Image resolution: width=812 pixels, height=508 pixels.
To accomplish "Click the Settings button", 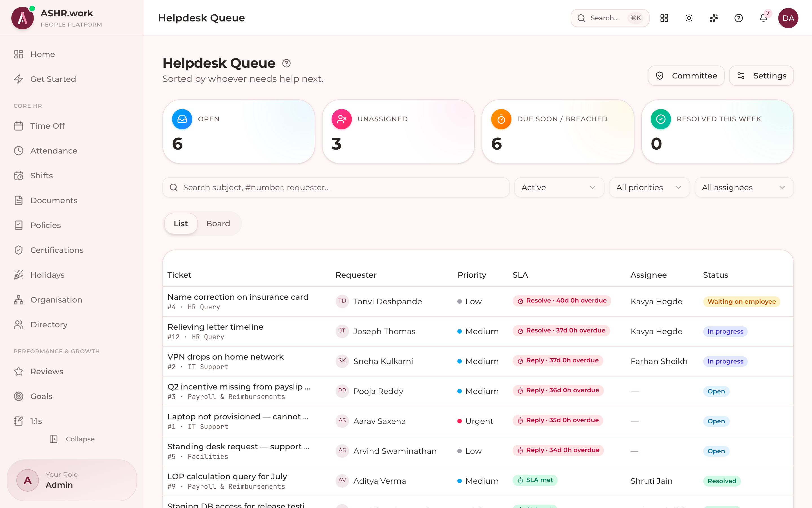I will pyautogui.click(x=761, y=76).
